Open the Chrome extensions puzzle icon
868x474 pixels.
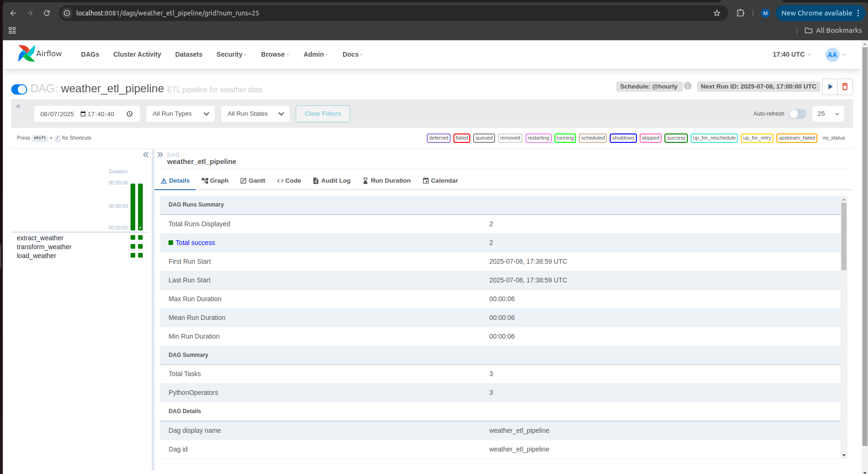(x=740, y=13)
